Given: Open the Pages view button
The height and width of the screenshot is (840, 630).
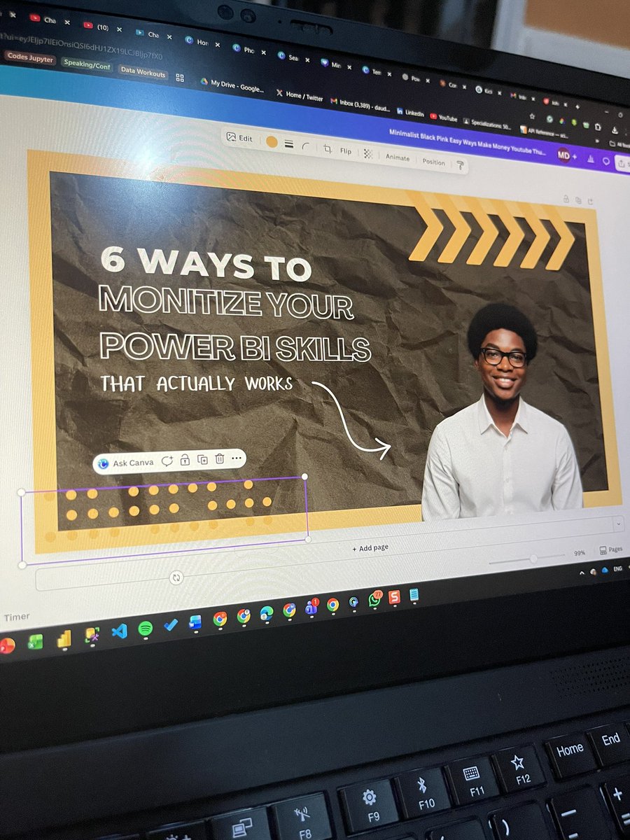Looking at the screenshot, I should [x=610, y=550].
